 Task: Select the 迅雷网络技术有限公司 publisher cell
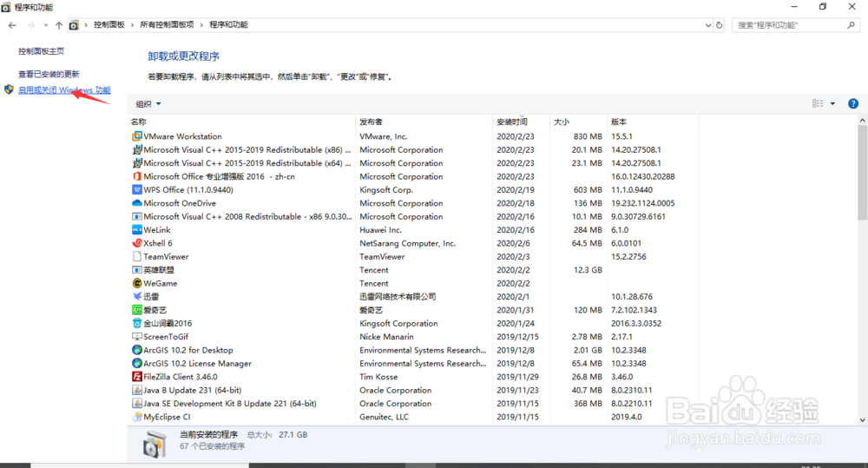398,296
